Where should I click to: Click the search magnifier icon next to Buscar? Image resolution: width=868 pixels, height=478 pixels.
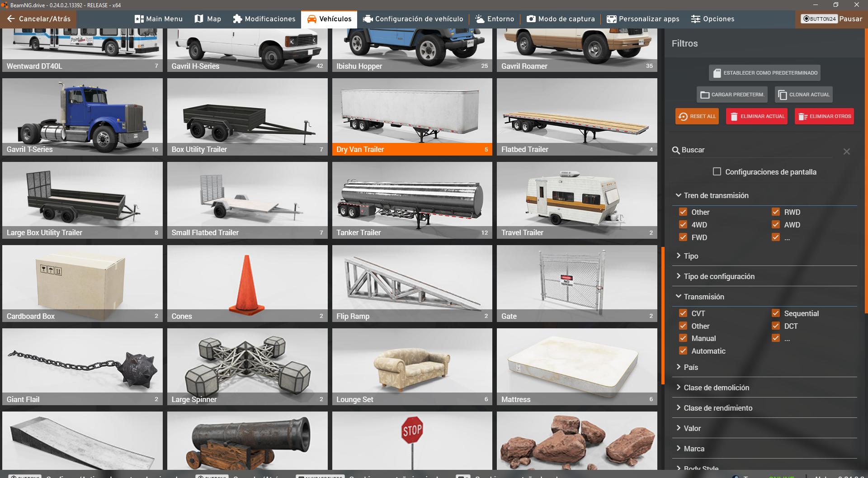coord(676,150)
